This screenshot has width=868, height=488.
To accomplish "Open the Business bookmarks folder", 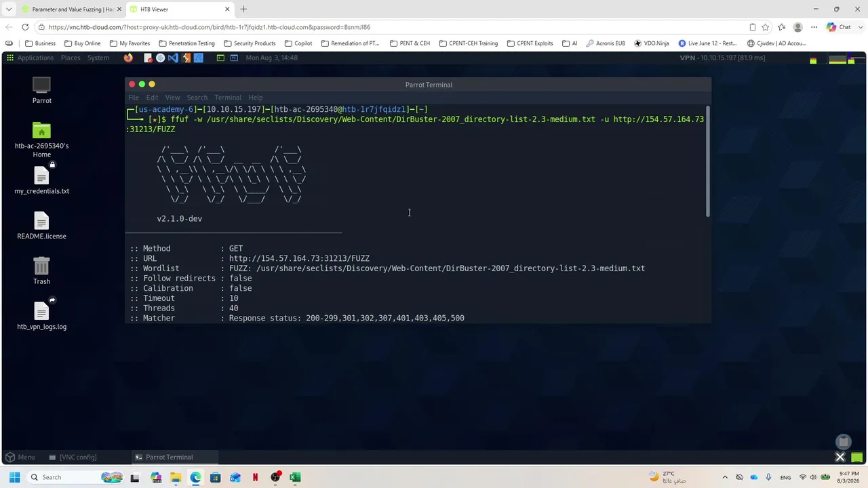I will click(x=41, y=43).
